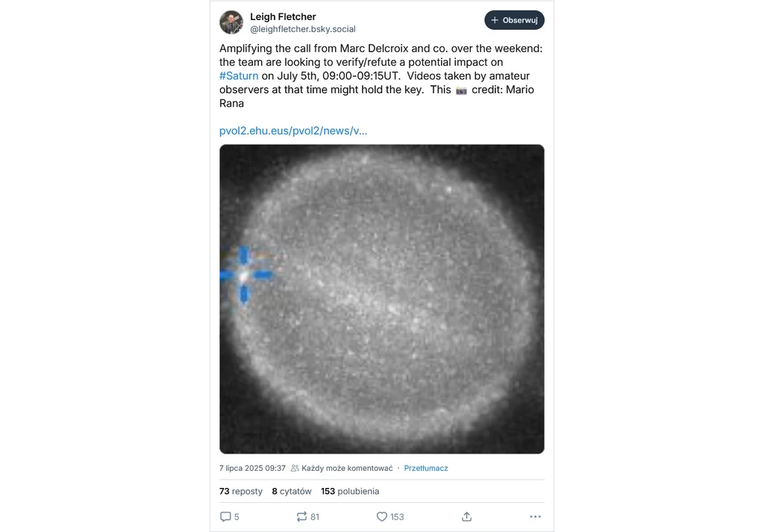Open the #Saturn hashtag link

[239, 76]
